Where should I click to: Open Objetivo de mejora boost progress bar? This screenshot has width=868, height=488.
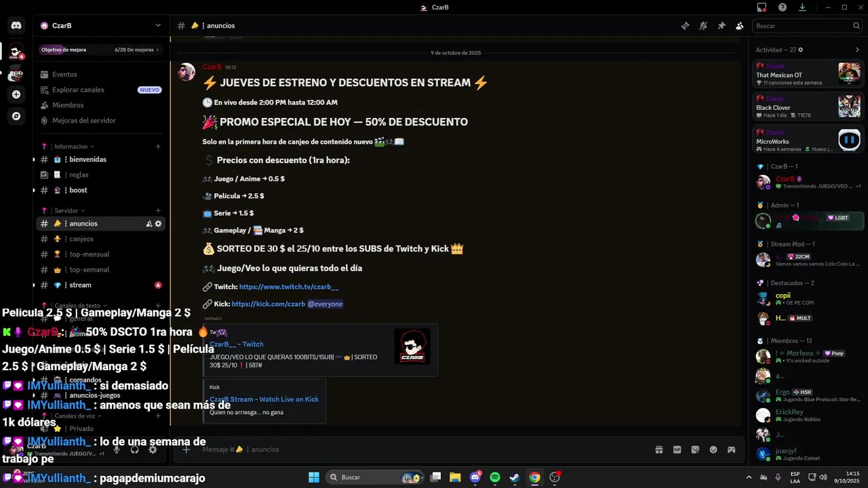100,49
